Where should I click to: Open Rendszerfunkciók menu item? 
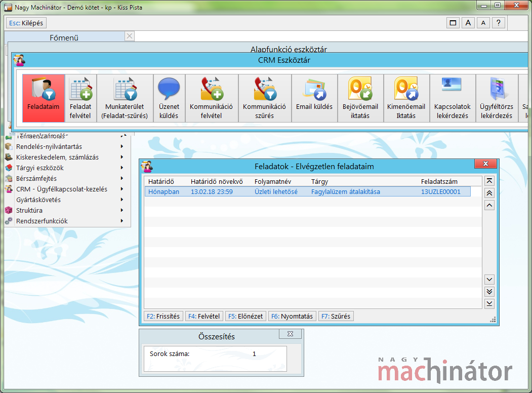pyautogui.click(x=67, y=221)
